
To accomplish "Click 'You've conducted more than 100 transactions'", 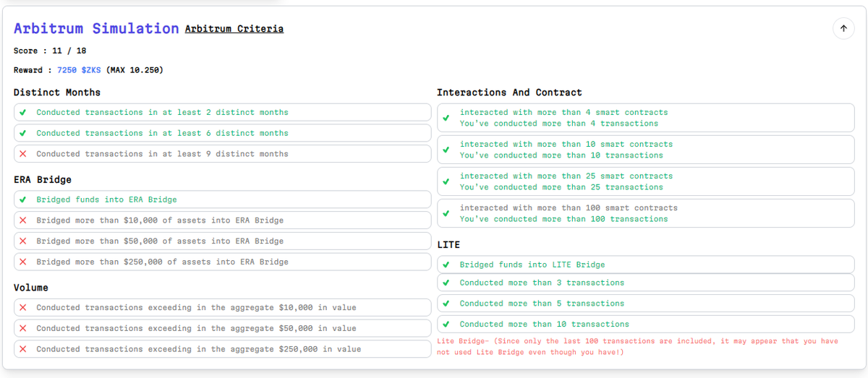I will (564, 219).
